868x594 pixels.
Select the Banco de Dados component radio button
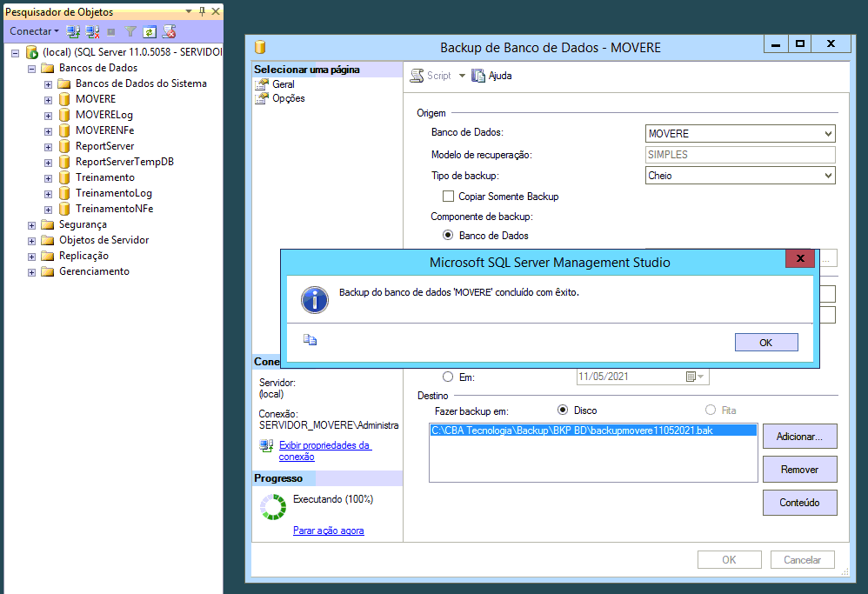(x=448, y=235)
